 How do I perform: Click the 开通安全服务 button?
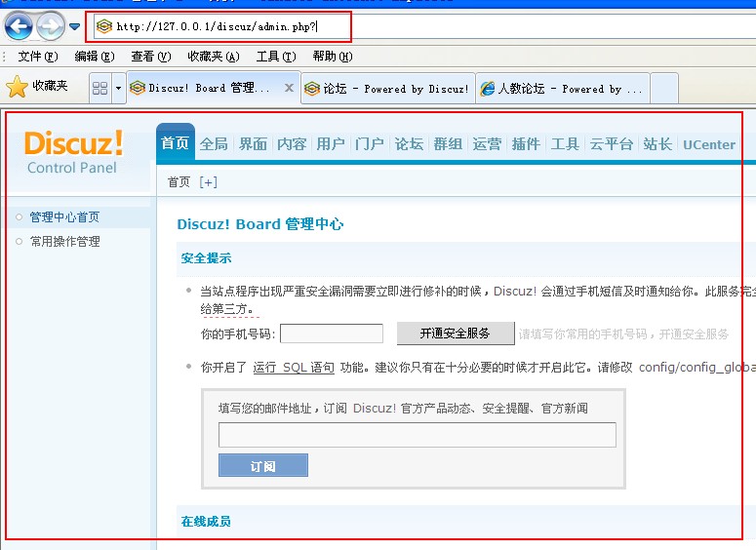click(x=456, y=334)
